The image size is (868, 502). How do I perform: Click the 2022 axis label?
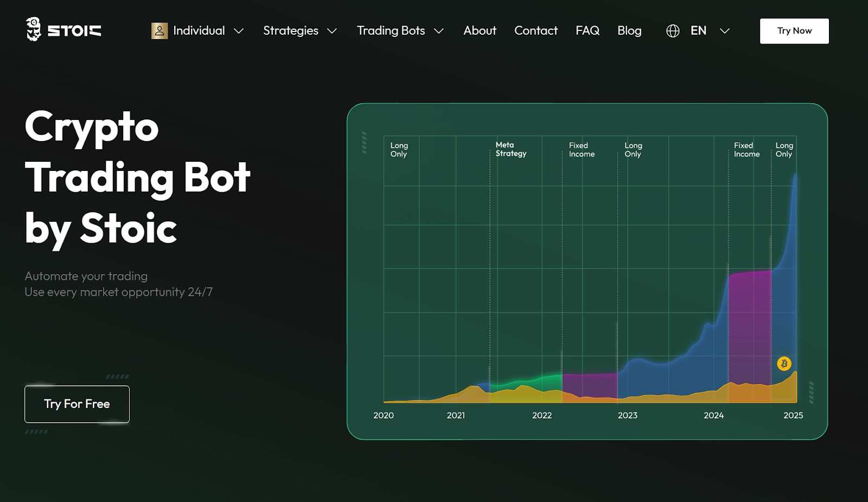pyautogui.click(x=542, y=415)
